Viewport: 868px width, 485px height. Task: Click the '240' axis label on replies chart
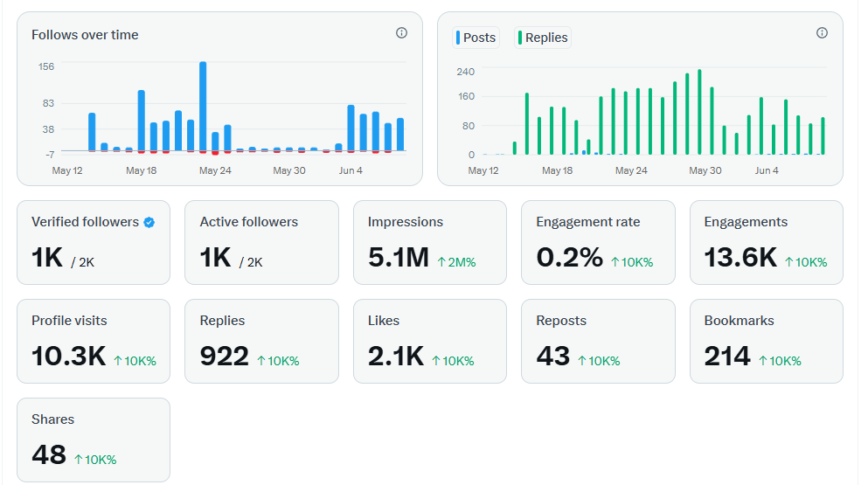(466, 72)
